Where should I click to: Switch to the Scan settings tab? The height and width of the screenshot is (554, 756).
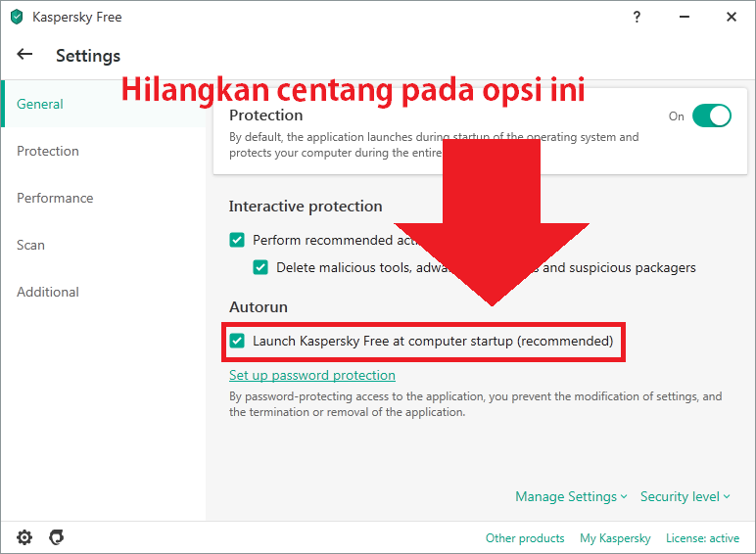point(103,245)
